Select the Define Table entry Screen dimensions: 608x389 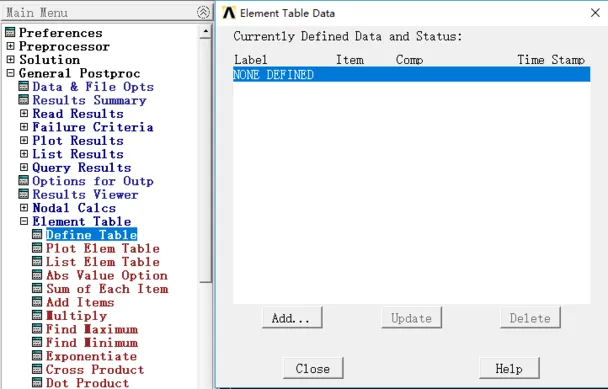point(92,235)
